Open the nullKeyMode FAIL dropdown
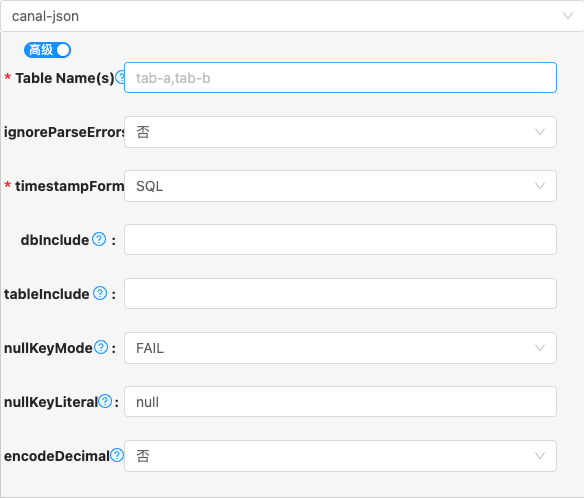This screenshot has width=584, height=498. [x=340, y=348]
